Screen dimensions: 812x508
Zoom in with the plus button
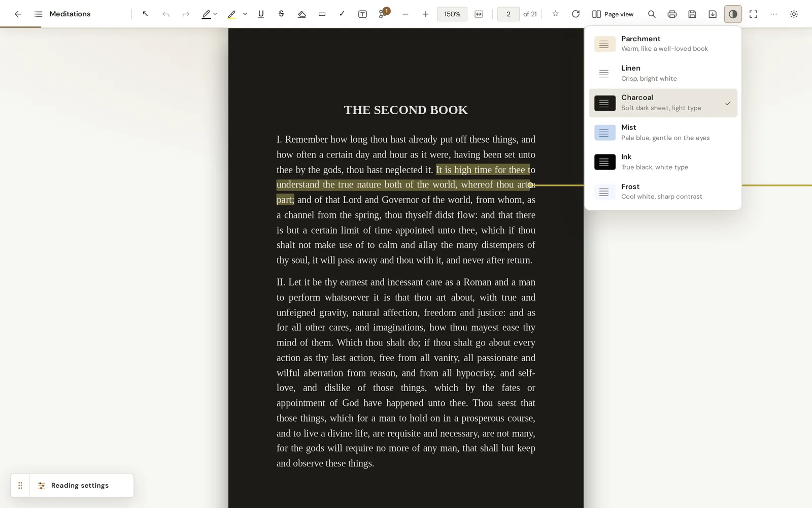425,14
